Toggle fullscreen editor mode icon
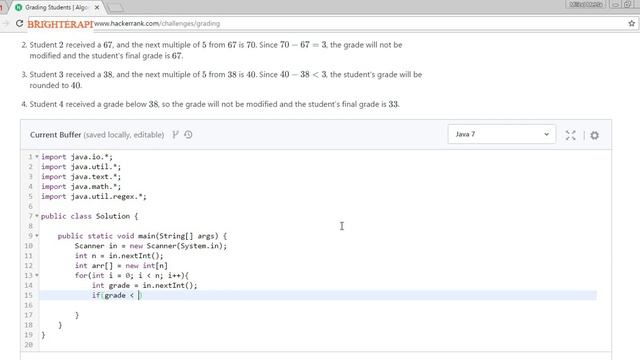This screenshot has width=640, height=360. tap(570, 135)
